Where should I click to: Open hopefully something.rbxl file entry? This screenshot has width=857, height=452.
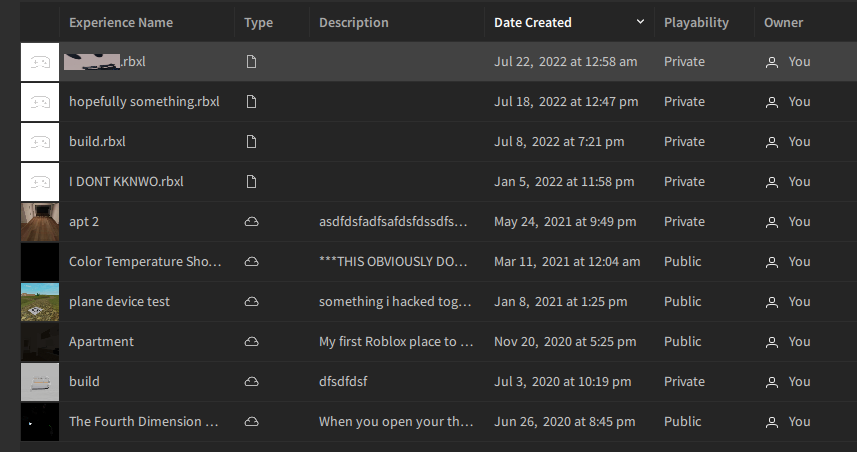[x=144, y=102]
